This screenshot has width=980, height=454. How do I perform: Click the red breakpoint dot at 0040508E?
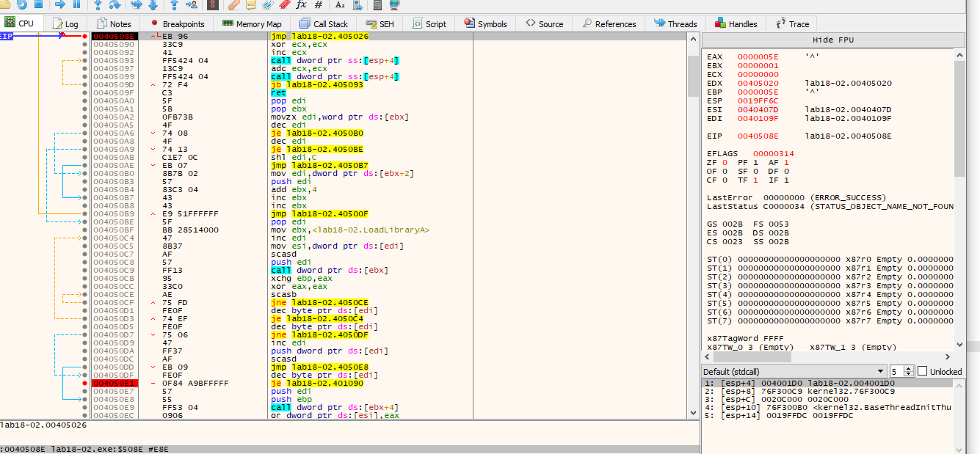pos(85,36)
